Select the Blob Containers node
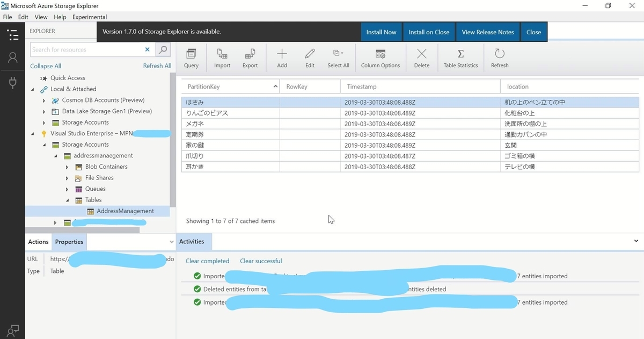644x339 pixels. coord(106,167)
